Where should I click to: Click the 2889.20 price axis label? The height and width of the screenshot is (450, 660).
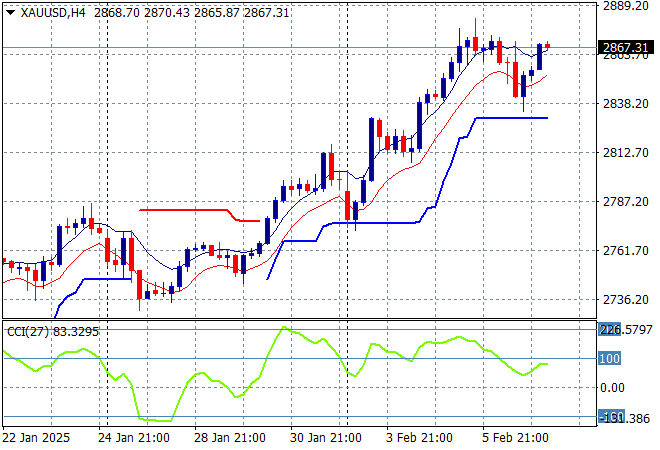(625, 6)
